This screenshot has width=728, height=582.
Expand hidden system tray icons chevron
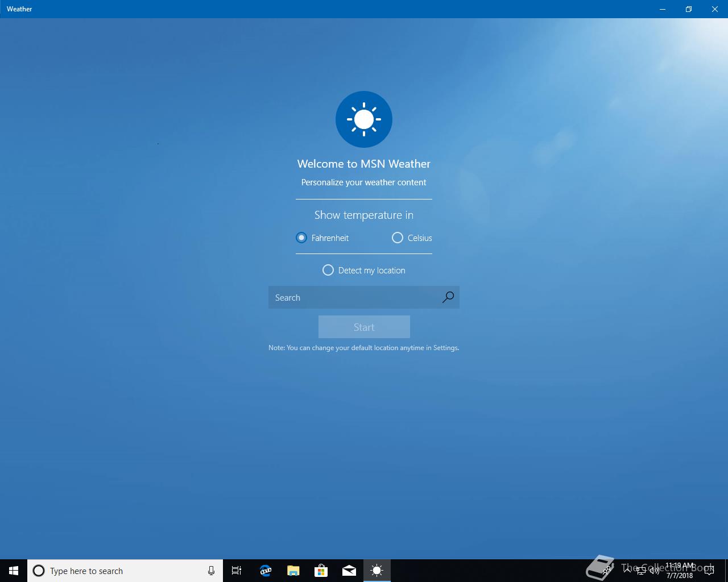(627, 571)
